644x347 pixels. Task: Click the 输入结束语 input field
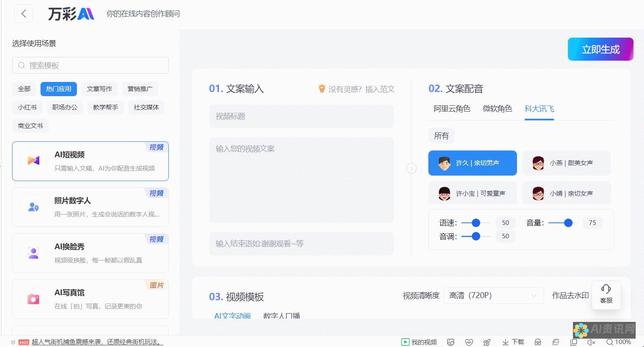(x=302, y=244)
